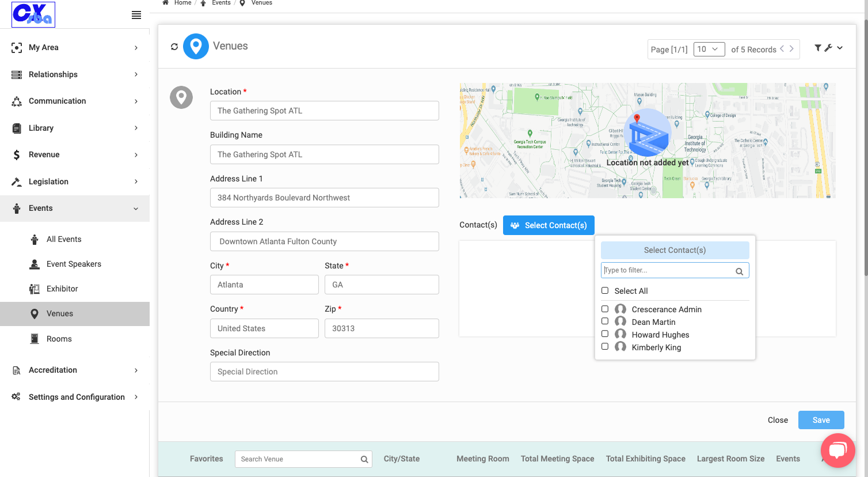Click the Save button

pos(821,420)
